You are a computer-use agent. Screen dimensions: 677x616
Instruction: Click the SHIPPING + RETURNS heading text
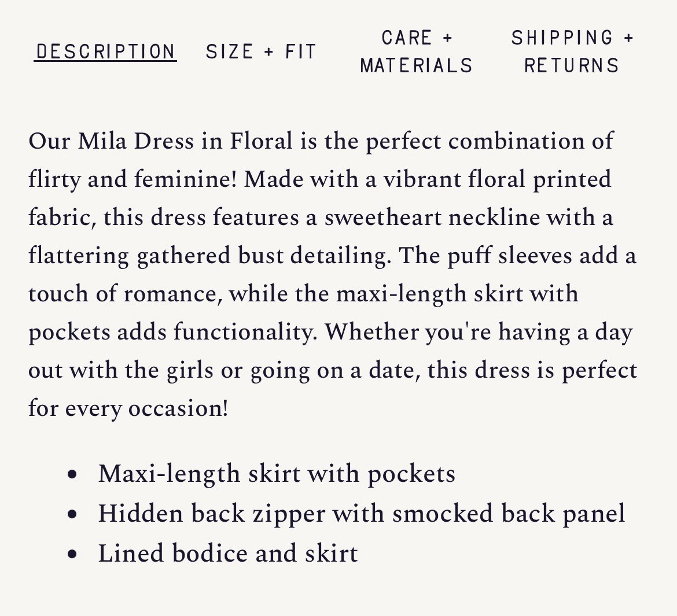(572, 51)
